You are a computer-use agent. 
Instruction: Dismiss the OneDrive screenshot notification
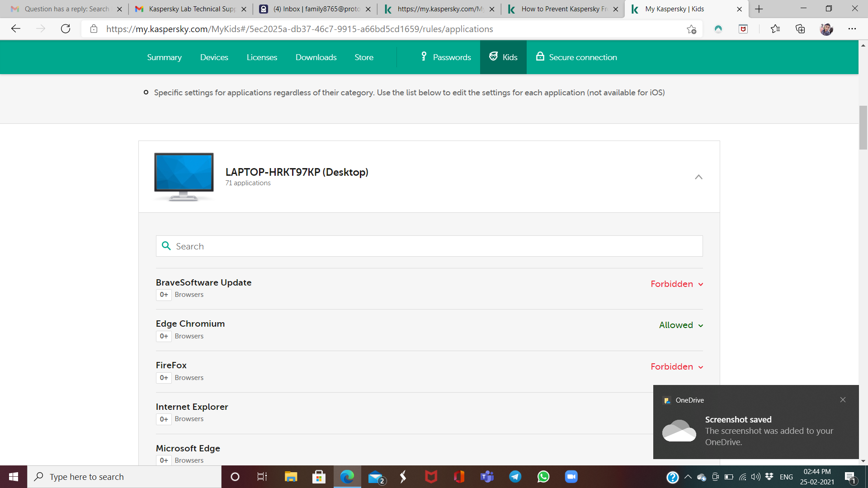click(843, 400)
